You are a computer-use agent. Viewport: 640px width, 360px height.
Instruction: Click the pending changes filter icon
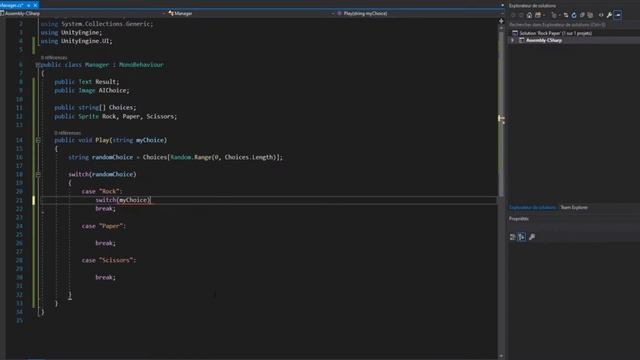click(554, 15)
